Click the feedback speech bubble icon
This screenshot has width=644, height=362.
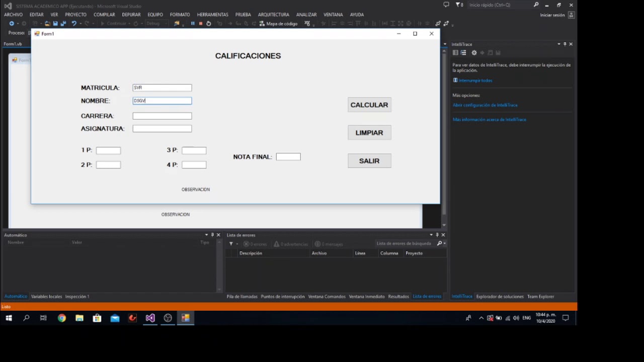point(446,5)
